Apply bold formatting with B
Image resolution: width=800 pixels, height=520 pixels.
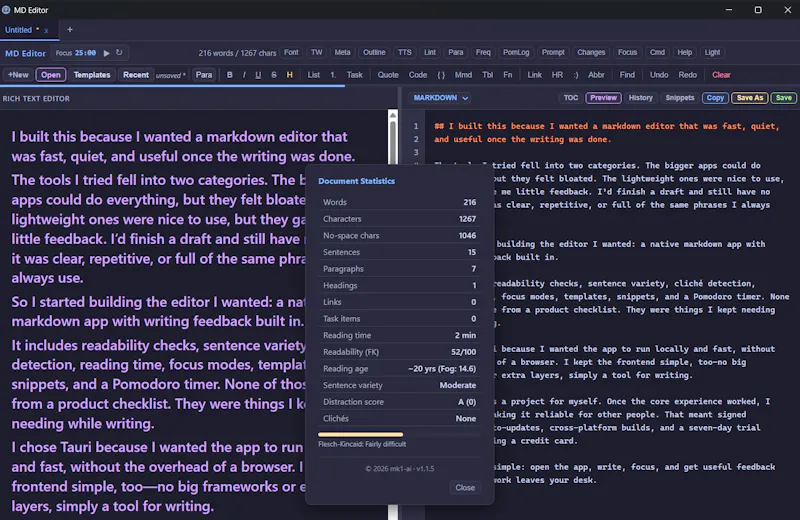click(x=230, y=75)
